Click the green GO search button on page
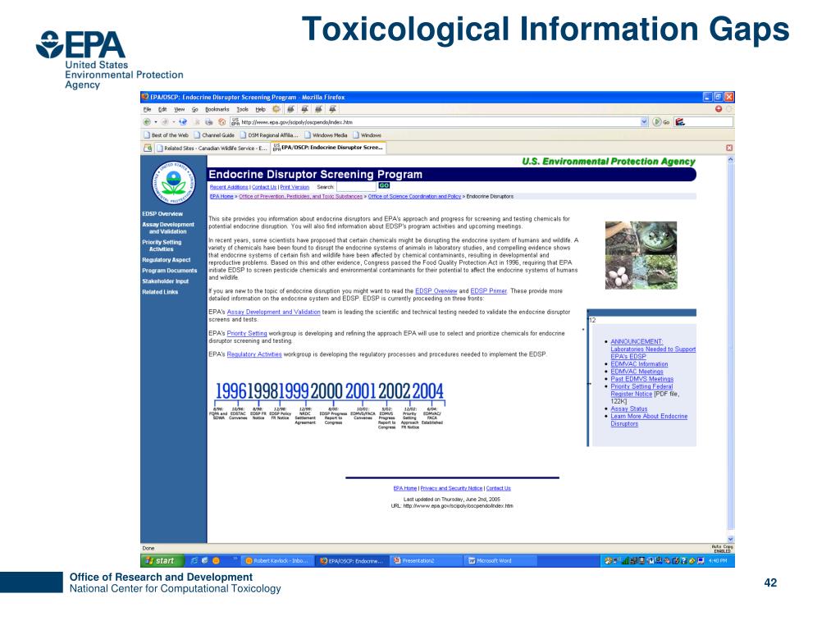The height and width of the screenshot is (630, 840). click(384, 185)
